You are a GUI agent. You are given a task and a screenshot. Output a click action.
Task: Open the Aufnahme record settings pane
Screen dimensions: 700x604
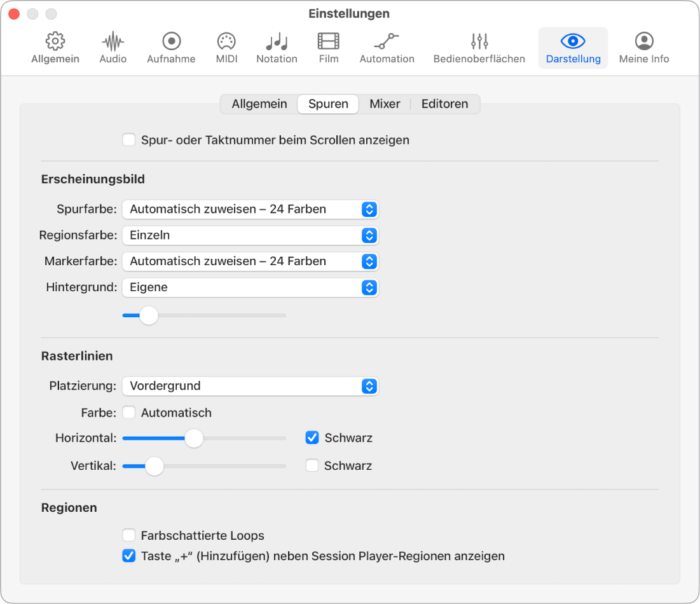[x=172, y=48]
